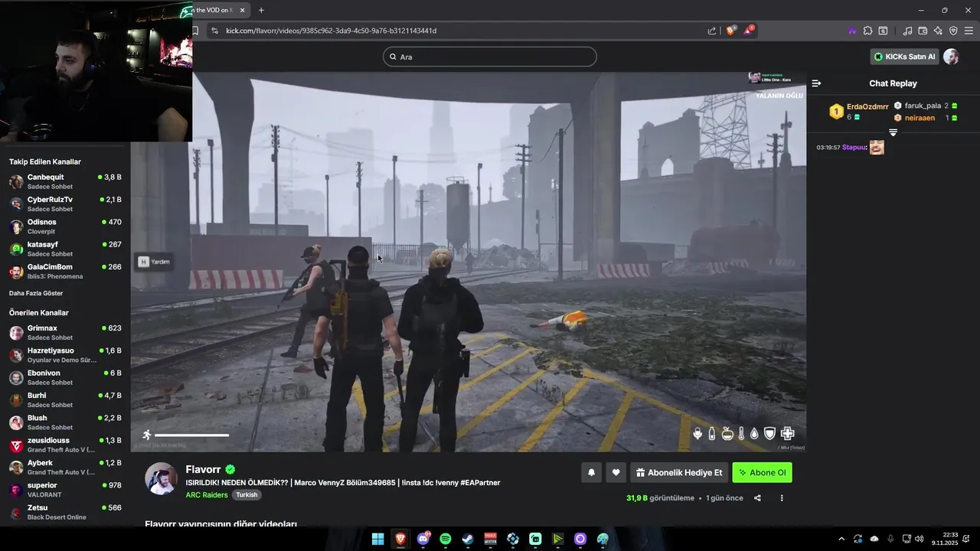Toggle channel notifications bell
980x551 pixels.
591,473
